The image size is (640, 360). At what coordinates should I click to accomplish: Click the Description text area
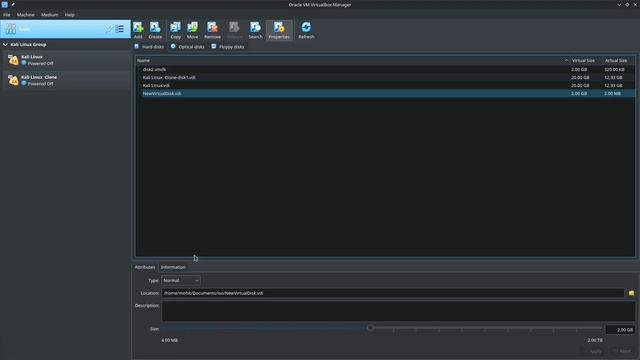(x=398, y=311)
